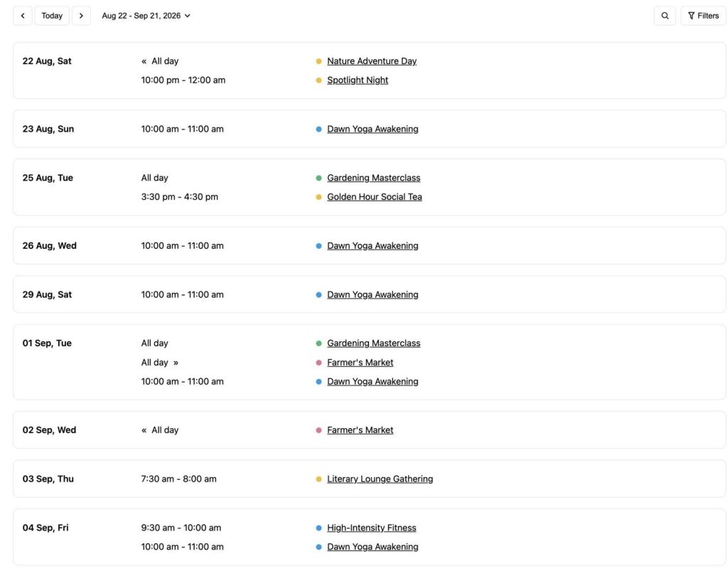The image size is (728, 571).
Task: Open Dawn Yoga Awakening on 01 Sep
Action: [373, 382]
